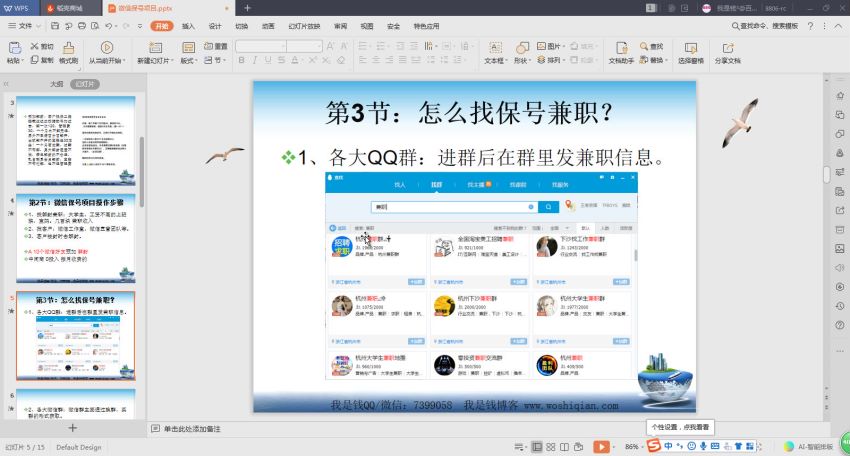Click the Cut (剪切) scissors button
This screenshot has width=850, height=456.
41,47
